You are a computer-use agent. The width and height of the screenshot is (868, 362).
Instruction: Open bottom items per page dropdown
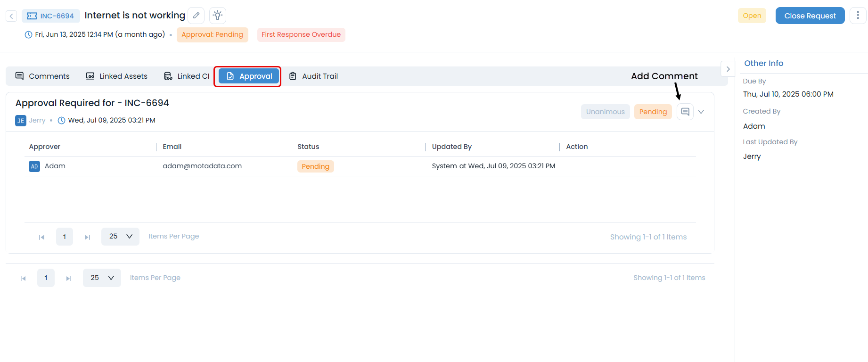point(102,278)
